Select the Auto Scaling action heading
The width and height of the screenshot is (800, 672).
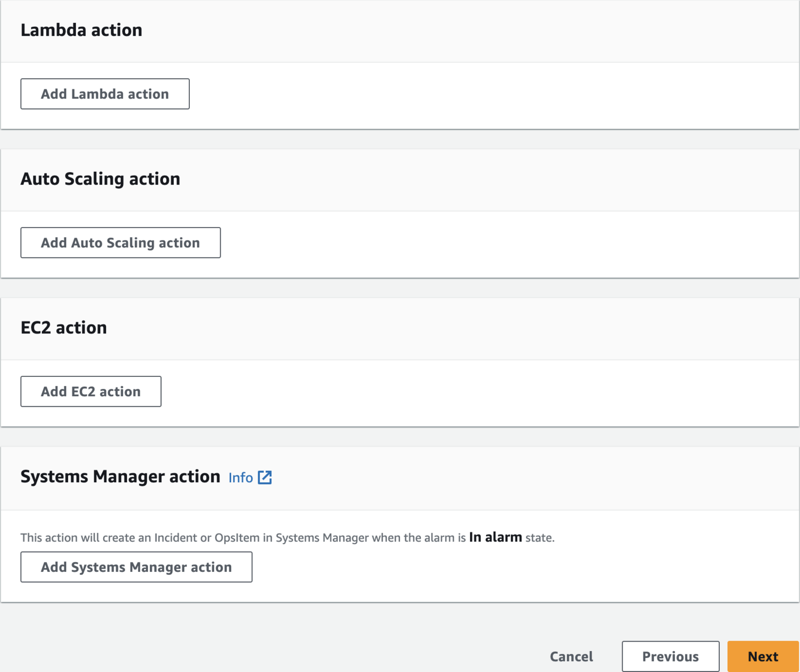(x=100, y=179)
